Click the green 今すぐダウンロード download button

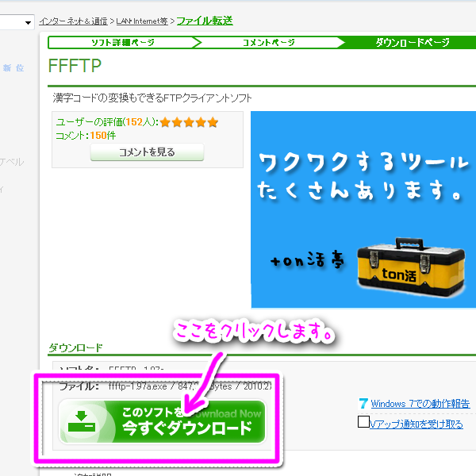tap(162, 420)
